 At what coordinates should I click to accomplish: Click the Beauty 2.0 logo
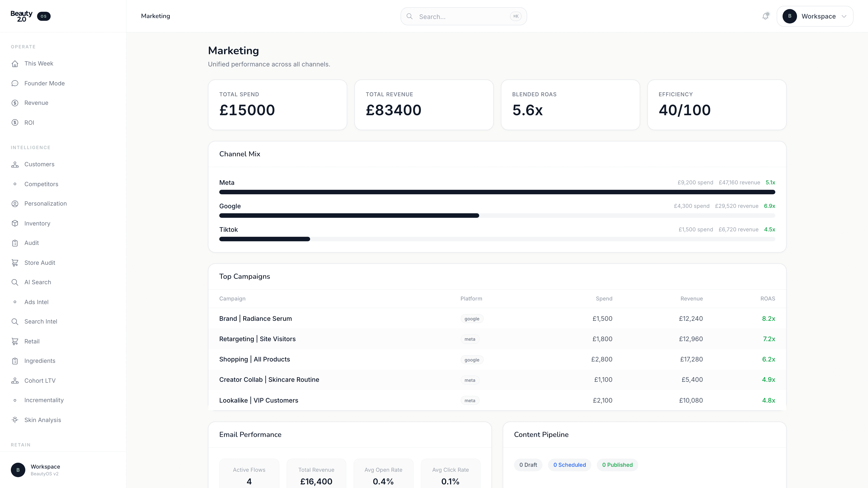[x=21, y=16]
